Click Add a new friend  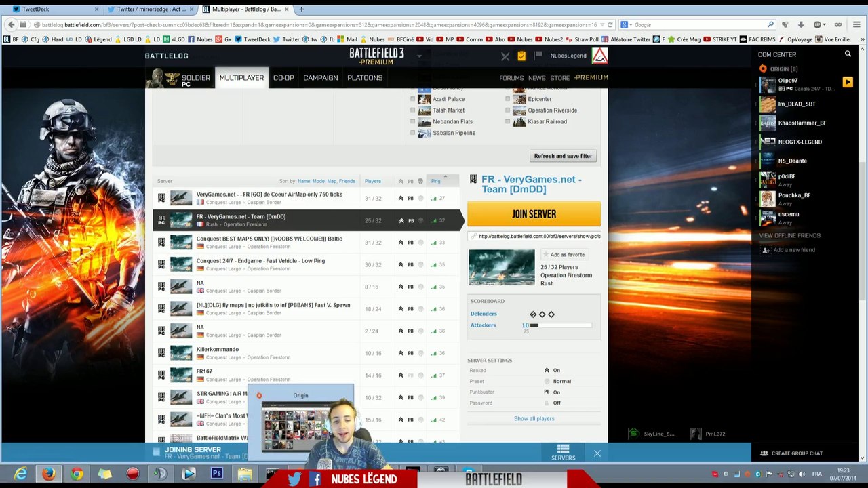click(x=794, y=250)
